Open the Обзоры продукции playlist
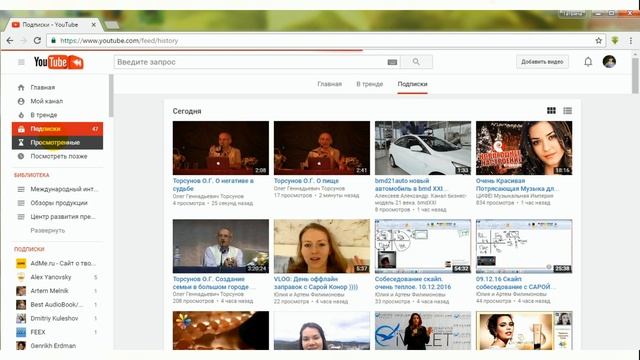 (x=57, y=203)
